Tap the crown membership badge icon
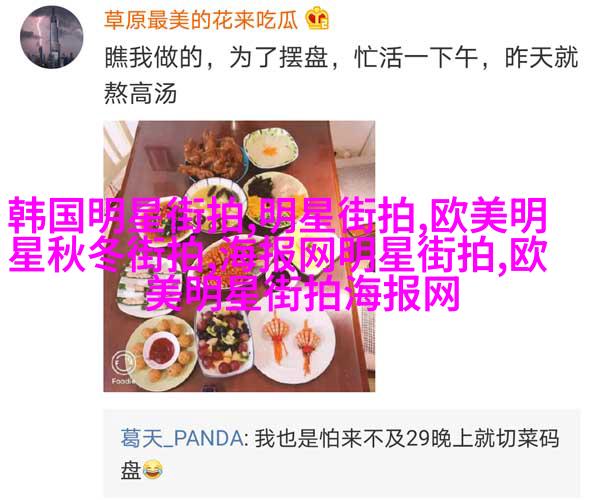Image resolution: width=600 pixels, height=500 pixels. coord(317,18)
